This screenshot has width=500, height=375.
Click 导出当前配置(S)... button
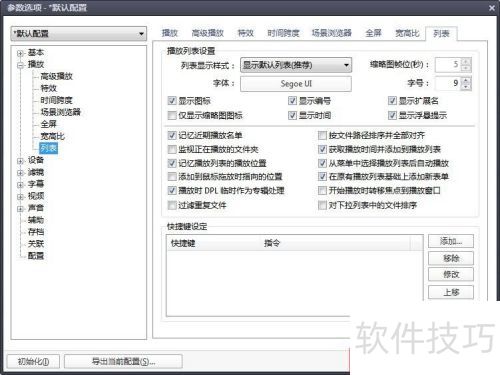tap(123, 361)
